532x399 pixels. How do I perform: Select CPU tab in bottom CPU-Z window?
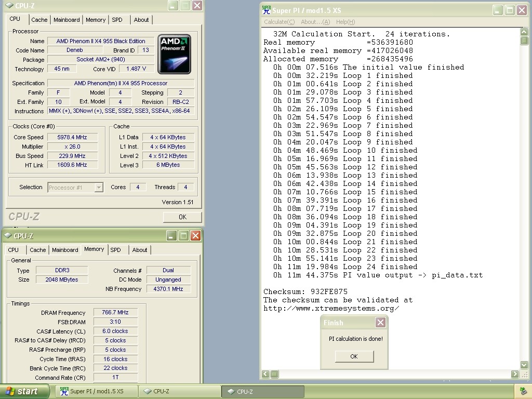pos(13,250)
